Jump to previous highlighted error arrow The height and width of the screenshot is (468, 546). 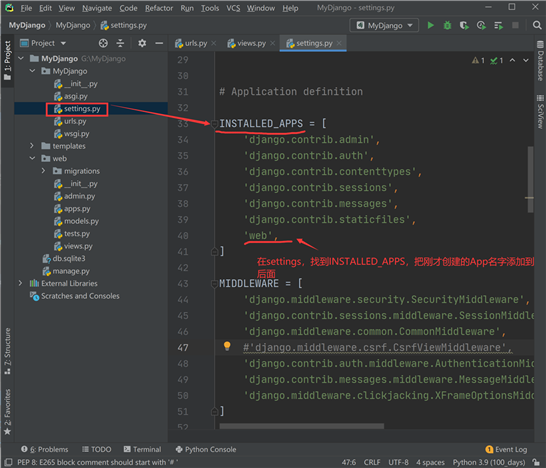point(512,60)
